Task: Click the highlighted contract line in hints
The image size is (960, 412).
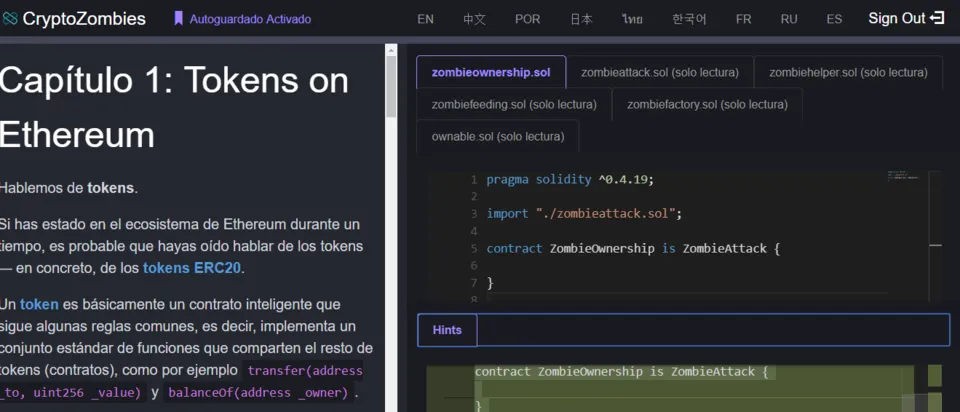Action: (621, 372)
